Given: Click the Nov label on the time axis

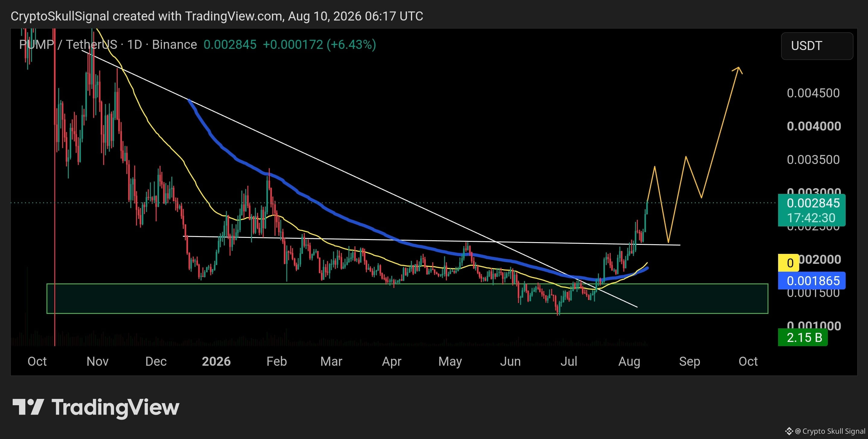Looking at the screenshot, I should coord(97,361).
